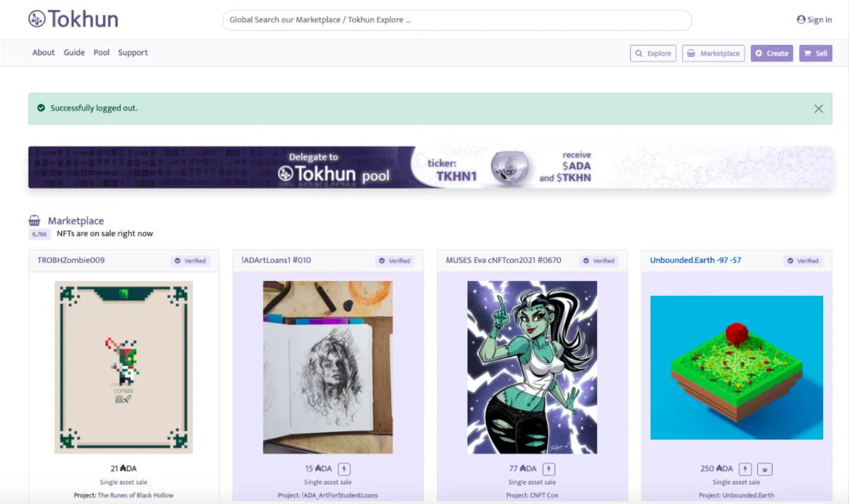Click the lightning icon beside 250 ADA
The height and width of the screenshot is (504, 849).
tap(746, 469)
